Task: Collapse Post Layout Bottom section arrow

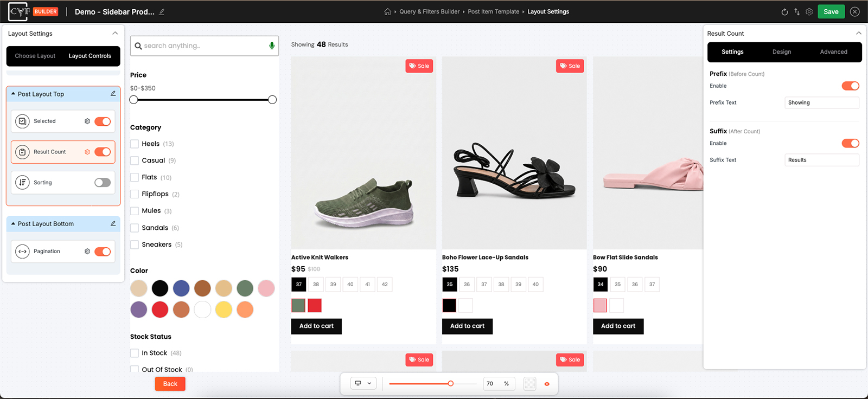Action: pyautogui.click(x=14, y=224)
